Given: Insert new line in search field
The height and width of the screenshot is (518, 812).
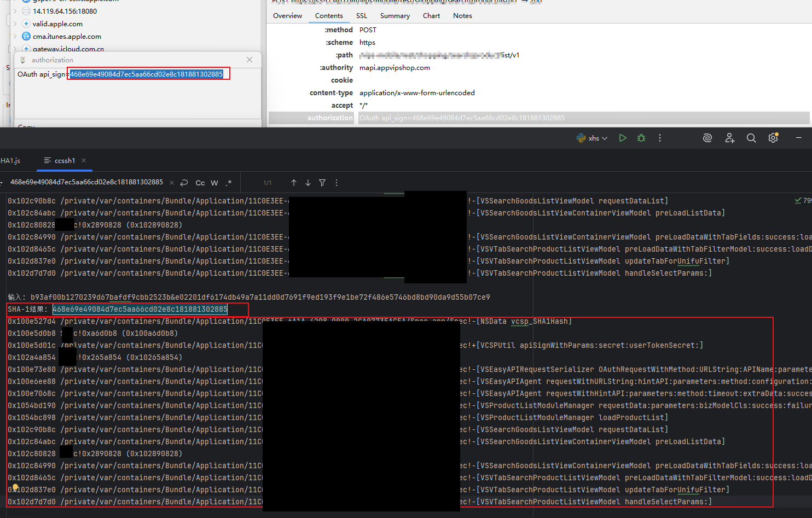Looking at the screenshot, I should [184, 183].
